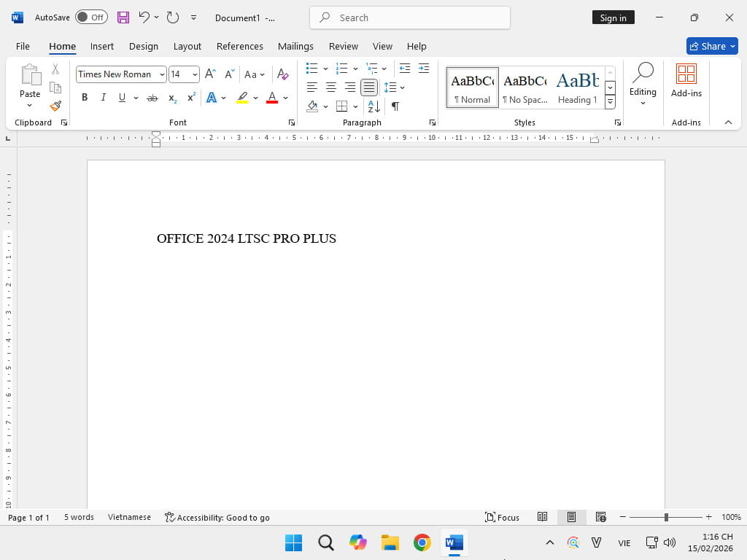Center the paragraph text

[330, 87]
